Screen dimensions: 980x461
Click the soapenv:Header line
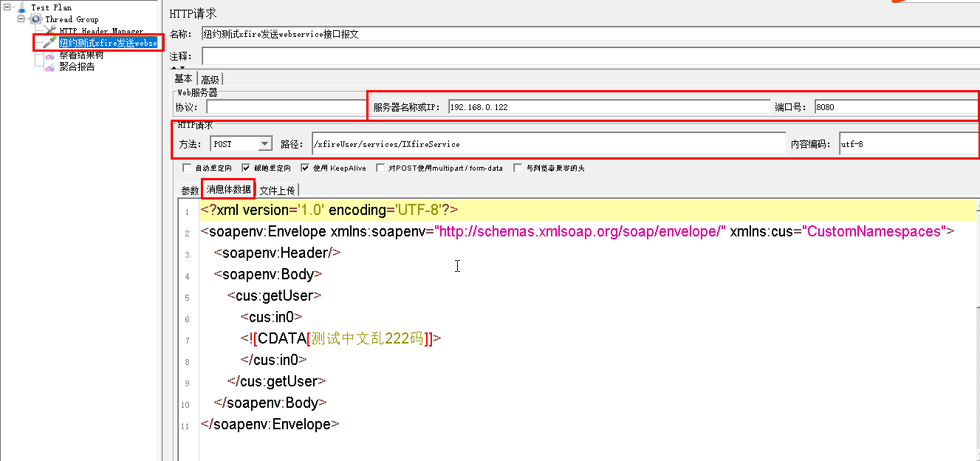pos(277,253)
